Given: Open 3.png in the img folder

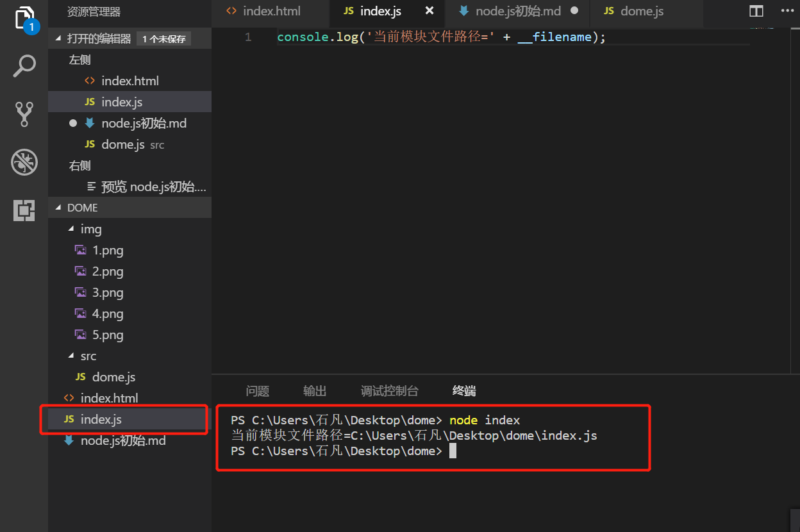Looking at the screenshot, I should click(x=107, y=292).
